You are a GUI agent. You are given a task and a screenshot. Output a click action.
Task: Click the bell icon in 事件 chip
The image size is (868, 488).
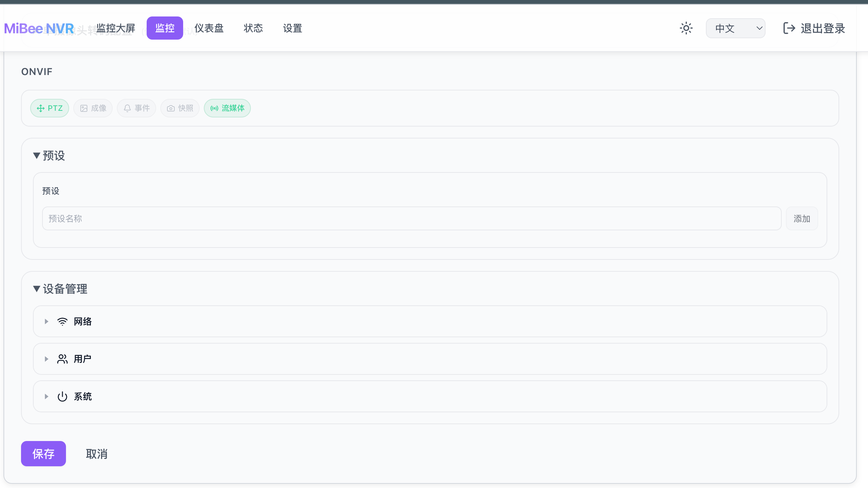(x=127, y=108)
